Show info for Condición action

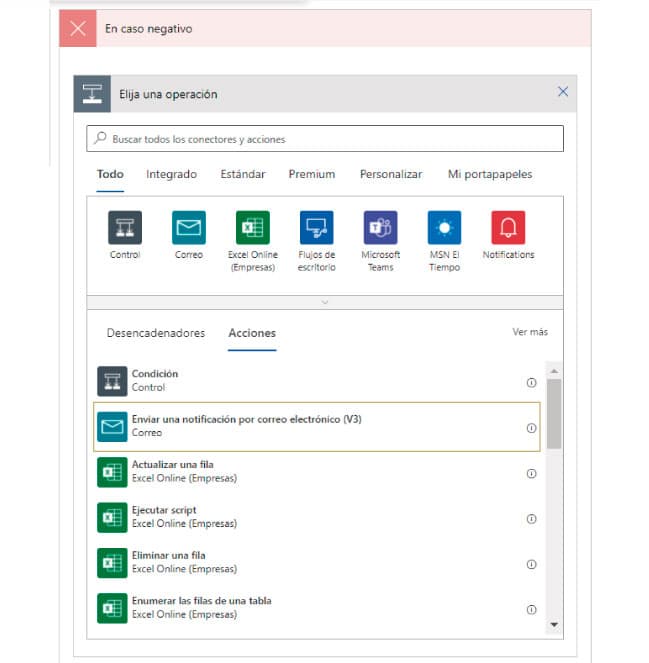(x=531, y=382)
